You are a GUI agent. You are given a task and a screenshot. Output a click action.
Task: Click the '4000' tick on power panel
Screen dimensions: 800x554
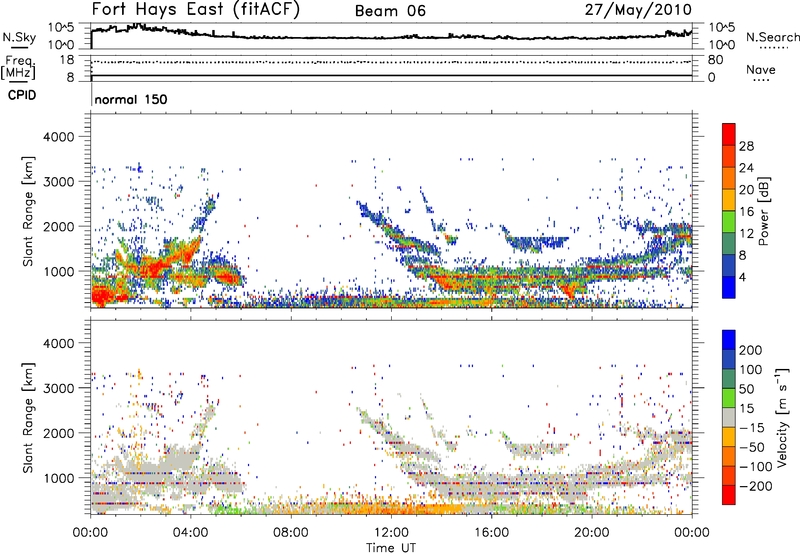coord(59,137)
